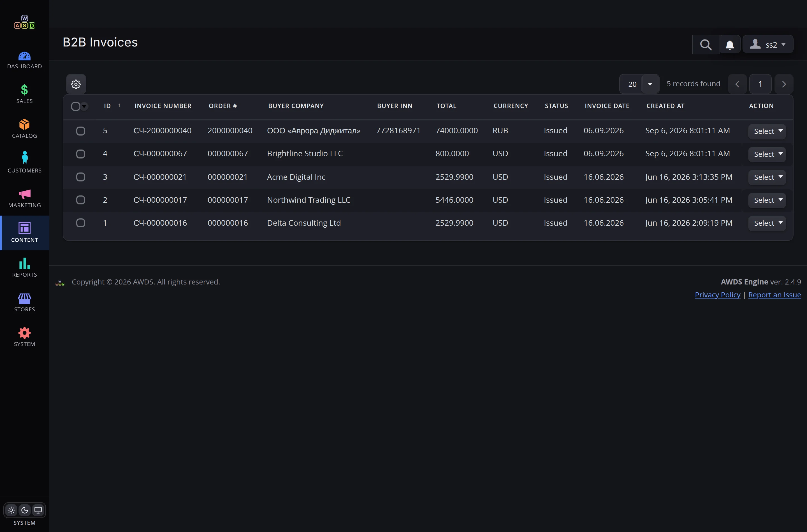Viewport: 807px width, 532px height.
Task: Tick the select-all checkbox in table header
Action: [75, 106]
